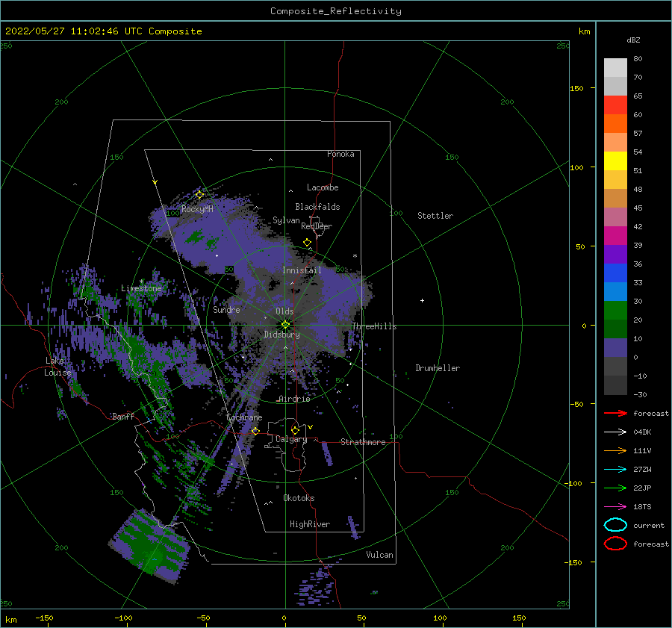Click the white asterisk east of Innisfail
Screen dimensions: 672x628
(355, 256)
